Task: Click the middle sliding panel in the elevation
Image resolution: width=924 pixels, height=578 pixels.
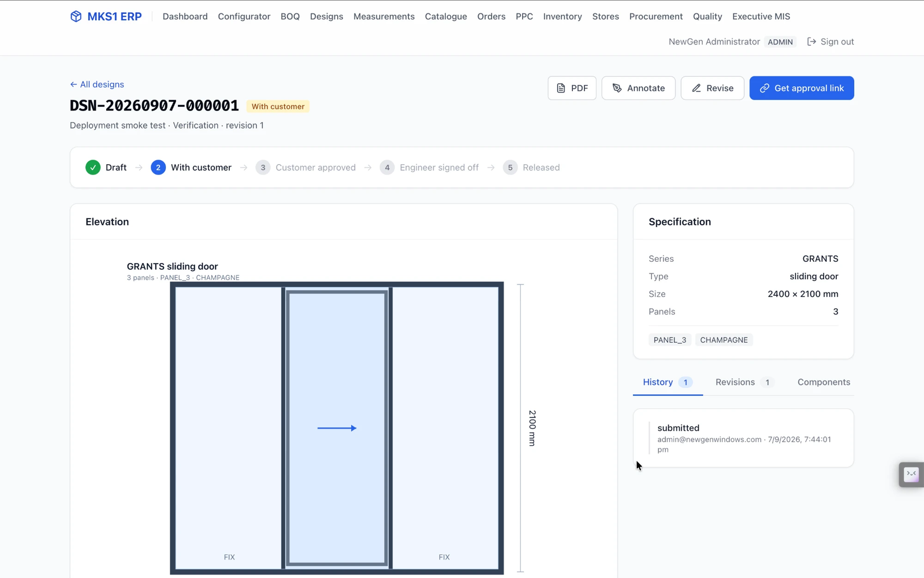Action: (x=337, y=428)
